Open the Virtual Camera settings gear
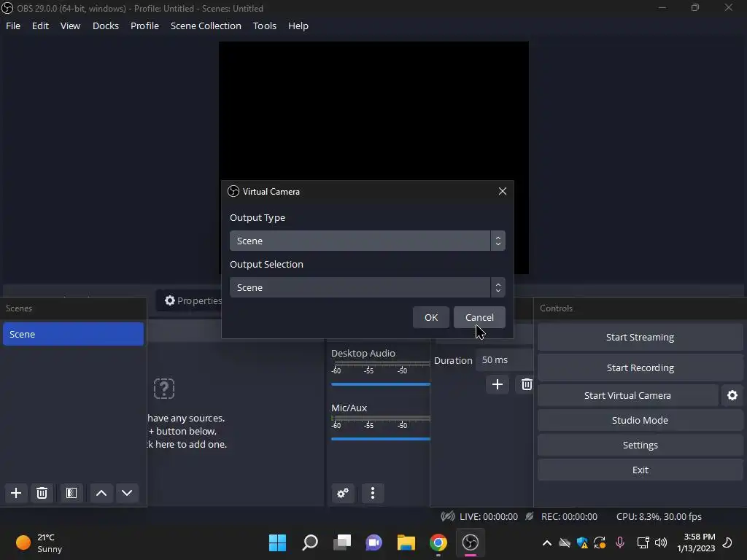The width and height of the screenshot is (747, 560). coord(732,395)
